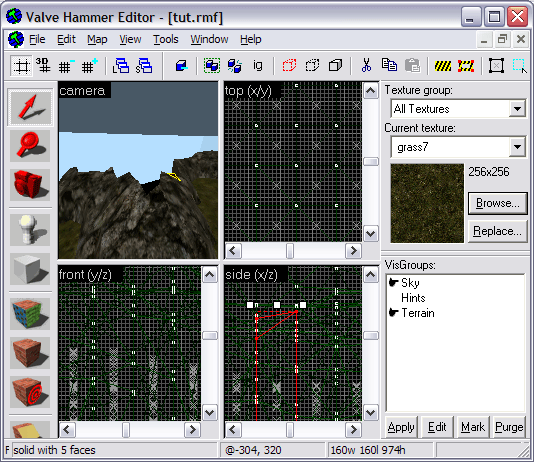
Task: Copy selection with copy icon
Action: point(389,65)
